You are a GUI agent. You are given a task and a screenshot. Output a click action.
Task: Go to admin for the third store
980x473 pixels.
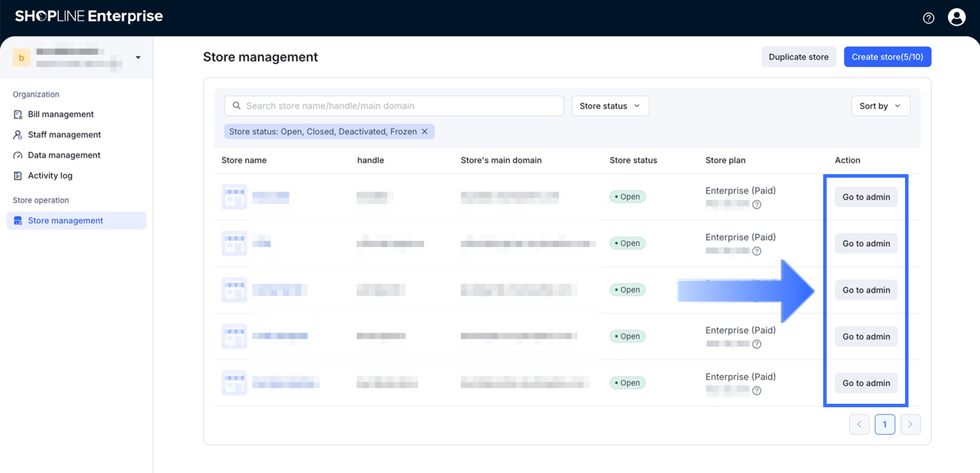tap(866, 290)
